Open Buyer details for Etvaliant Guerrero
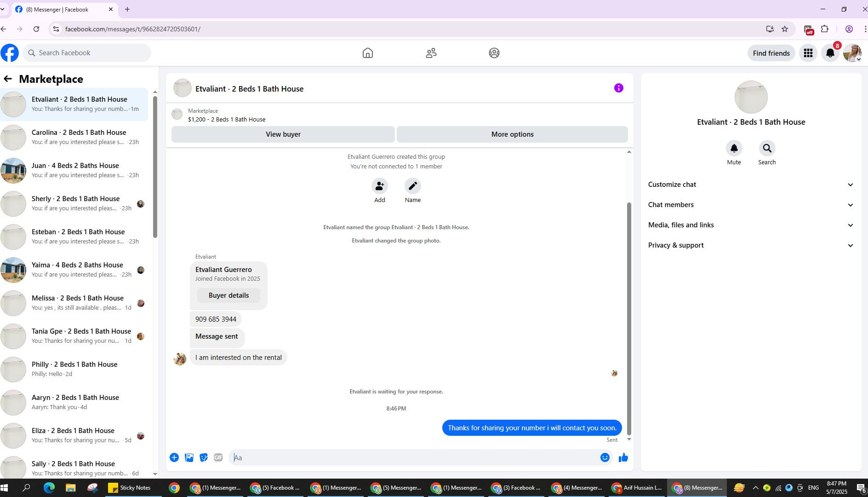The image size is (868, 497). coord(228,295)
